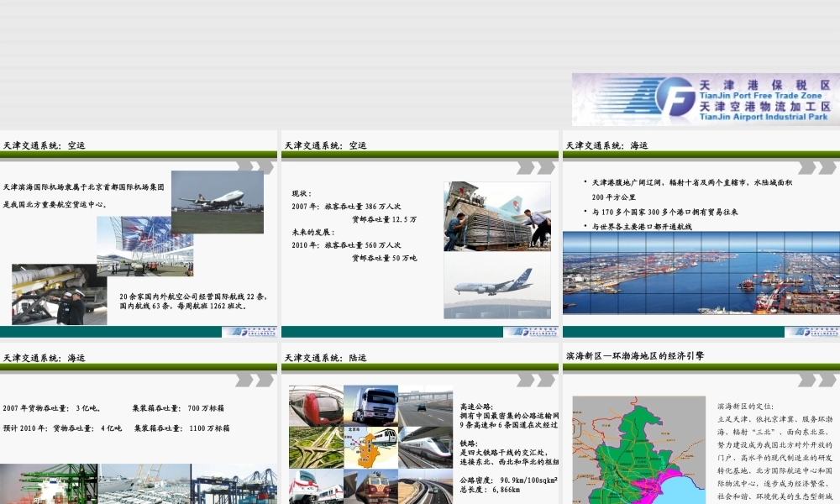Open the 滨海新区—环渤海地区的经济引擎 slide
This screenshot has height=504, width=840.
click(x=701, y=423)
